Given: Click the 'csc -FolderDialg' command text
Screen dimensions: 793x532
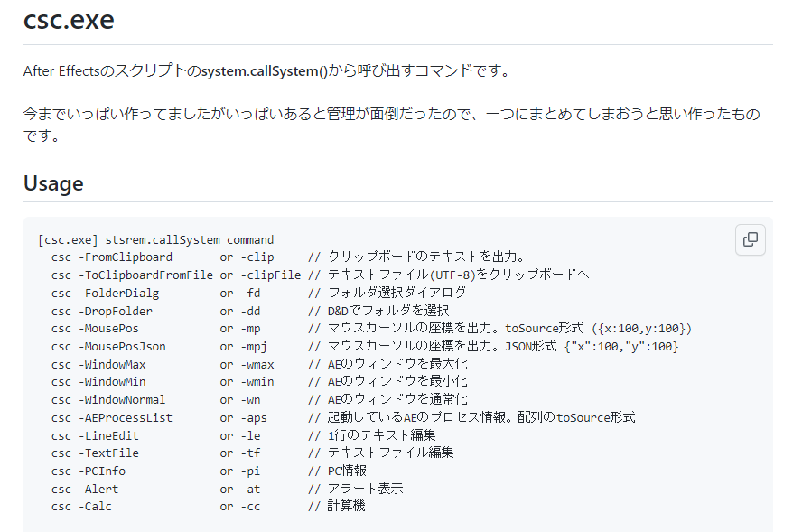Looking at the screenshot, I should (x=105, y=294).
